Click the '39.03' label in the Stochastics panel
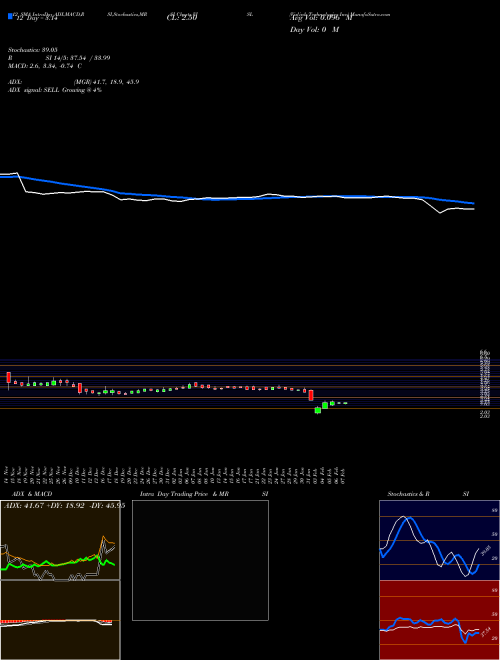Image resolution: width=500 pixels, height=660 pixels. click(x=485, y=551)
